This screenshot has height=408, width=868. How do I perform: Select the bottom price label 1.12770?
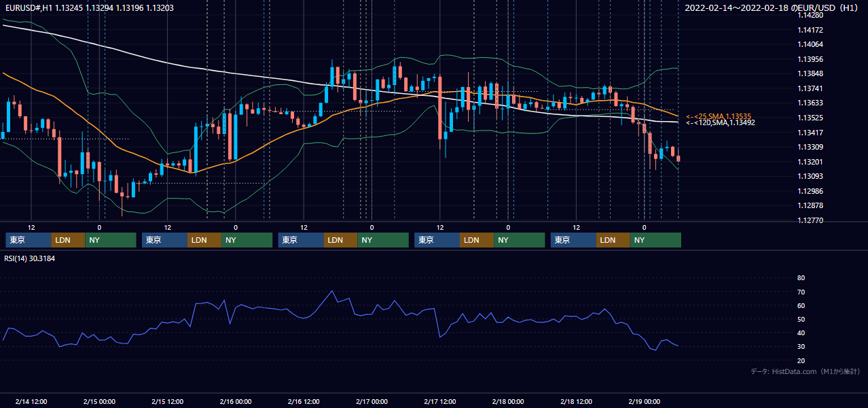pos(810,220)
